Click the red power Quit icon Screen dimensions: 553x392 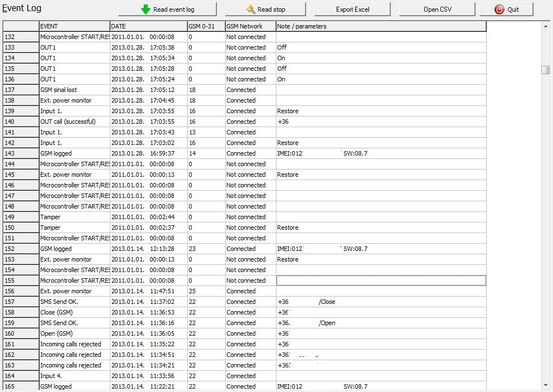499,9
